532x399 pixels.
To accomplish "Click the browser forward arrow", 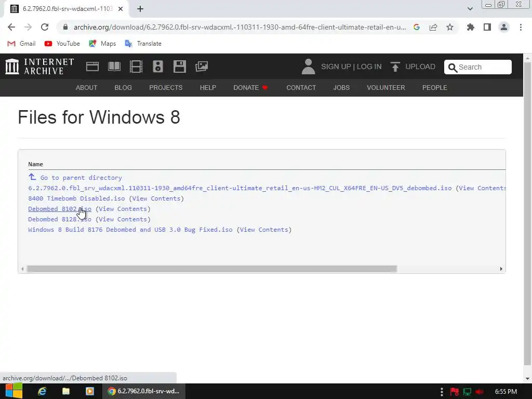I will 28,27.
